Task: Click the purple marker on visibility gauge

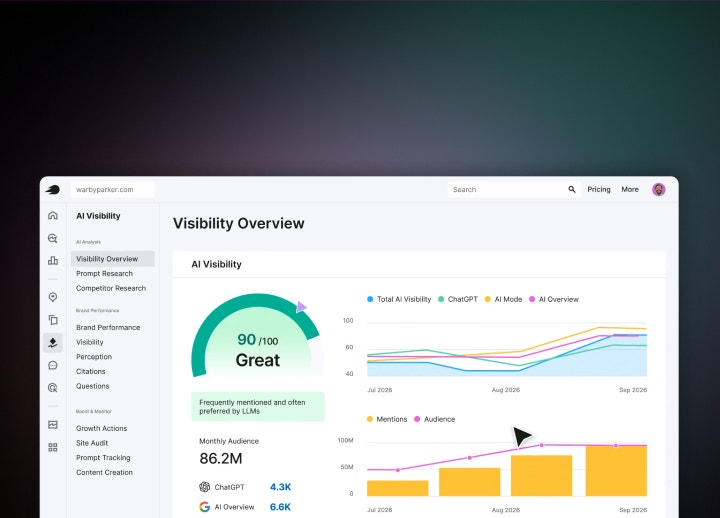Action: [302, 307]
